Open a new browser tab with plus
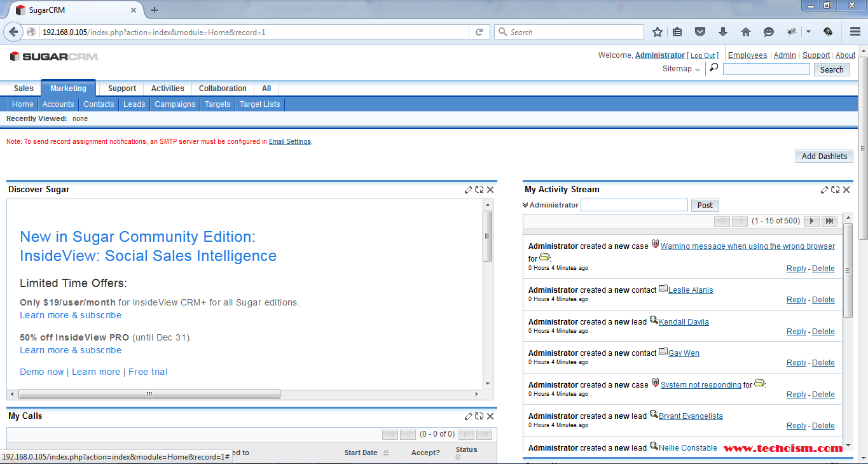The width and height of the screenshot is (868, 464). coord(155,10)
